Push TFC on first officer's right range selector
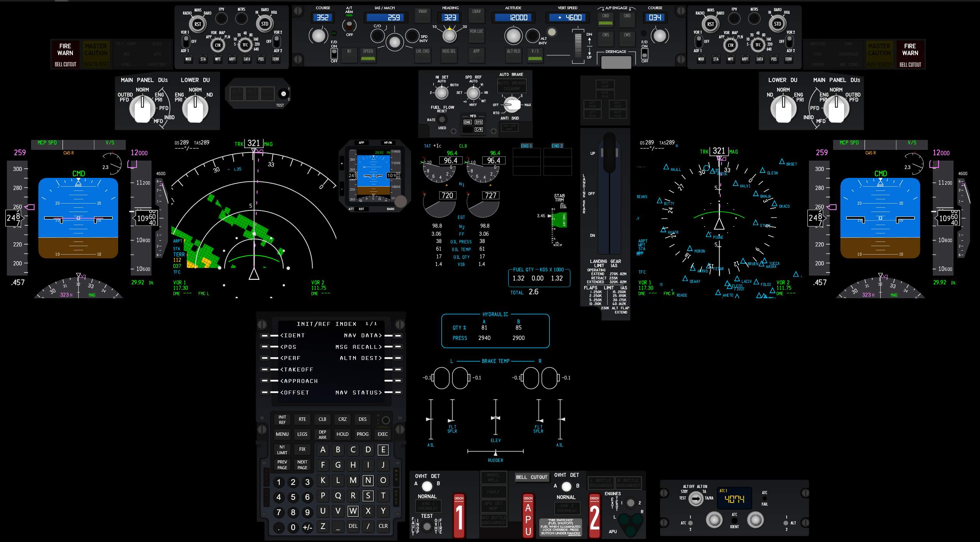This screenshot has width=980, height=542. 758,45
